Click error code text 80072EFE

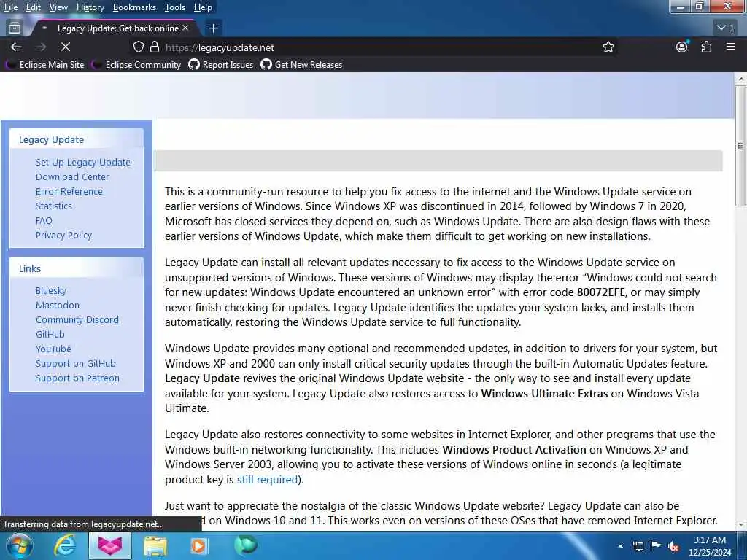601,292
